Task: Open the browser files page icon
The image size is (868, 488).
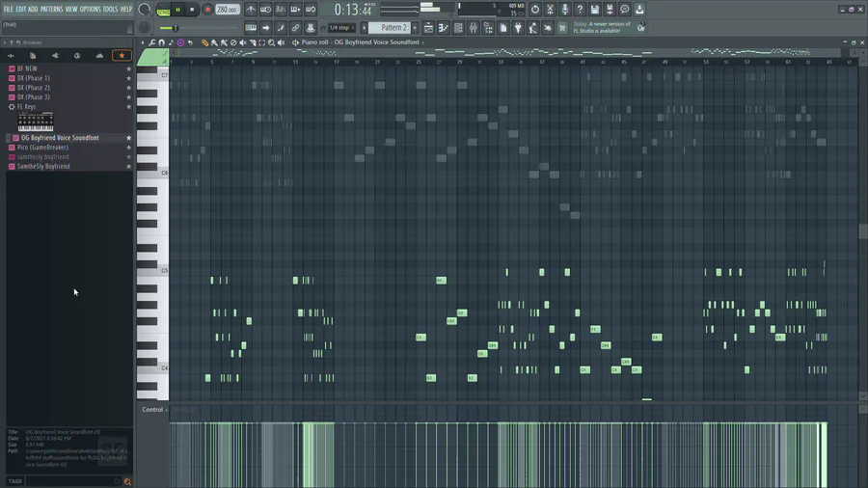Action: pos(33,55)
